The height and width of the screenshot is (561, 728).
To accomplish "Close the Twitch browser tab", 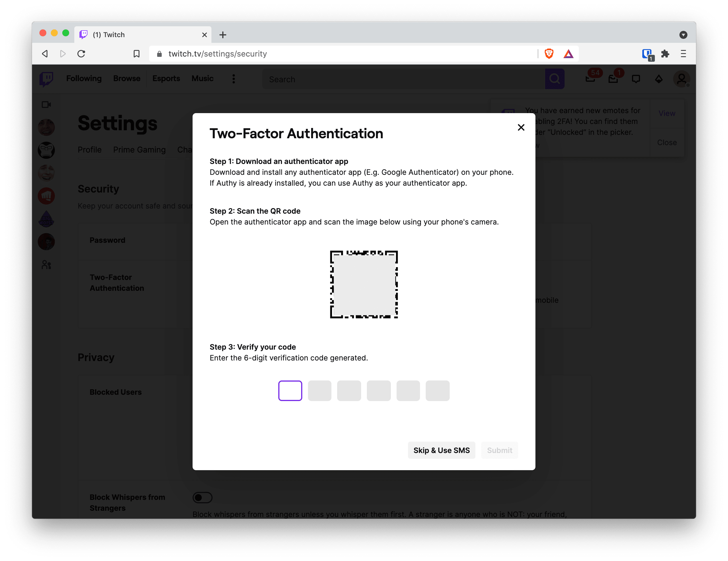I will [x=204, y=35].
